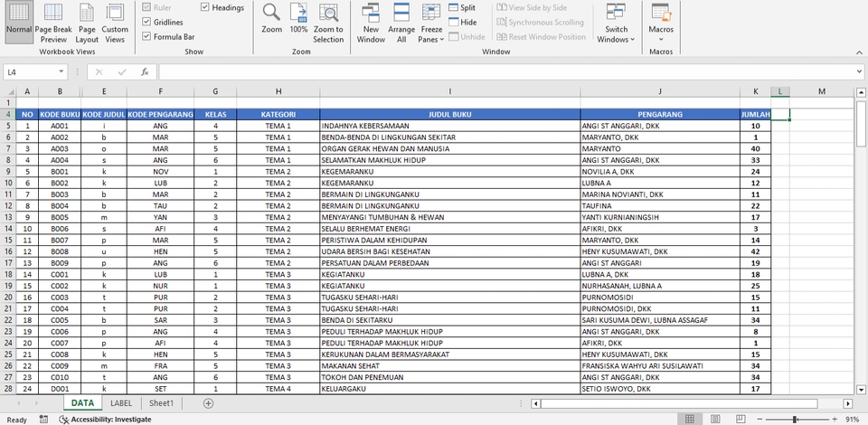Open a New Window

[x=371, y=22]
